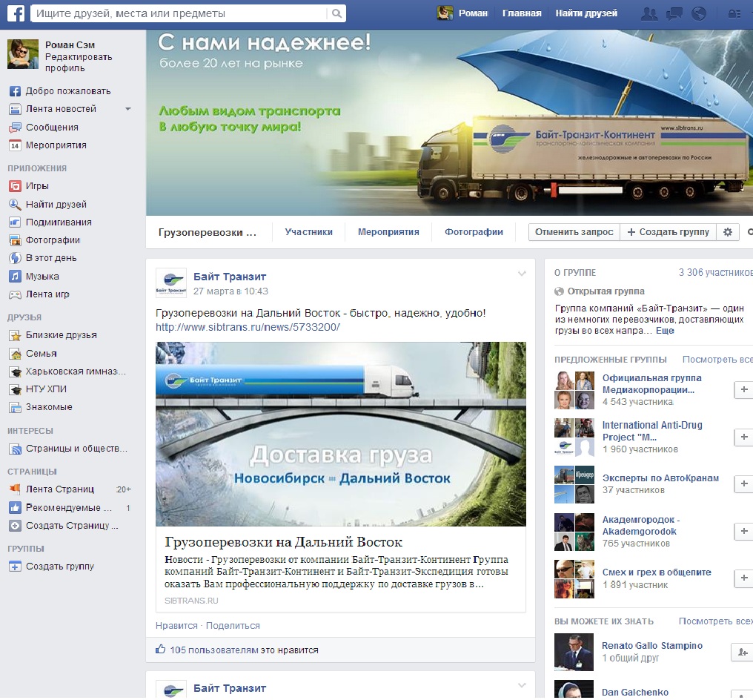The width and height of the screenshot is (753, 700).
Task: Click the thumbs-up icon beside 105 likes
Action: click(x=160, y=650)
